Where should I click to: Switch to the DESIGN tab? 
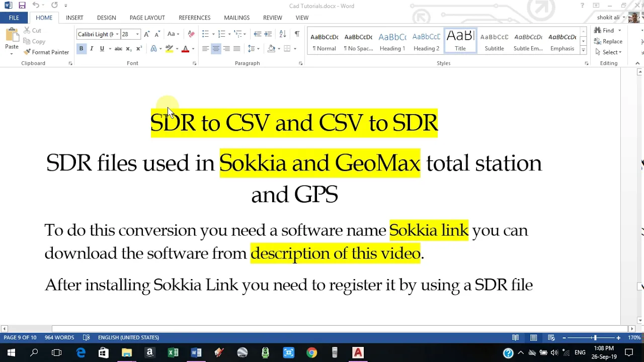107,18
